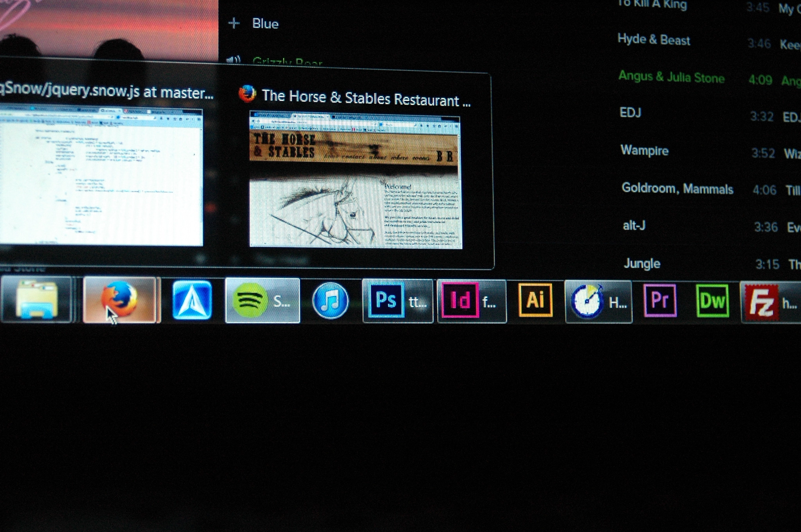The height and width of the screenshot is (532, 801).
Task: Click the Firefox taskbar icon
Action: [119, 300]
